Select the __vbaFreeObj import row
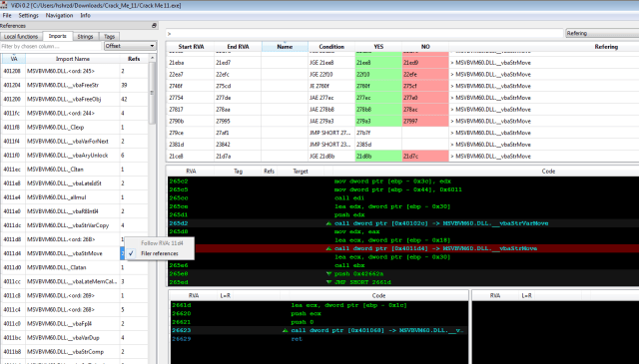This screenshot has height=364, width=639. point(75,99)
